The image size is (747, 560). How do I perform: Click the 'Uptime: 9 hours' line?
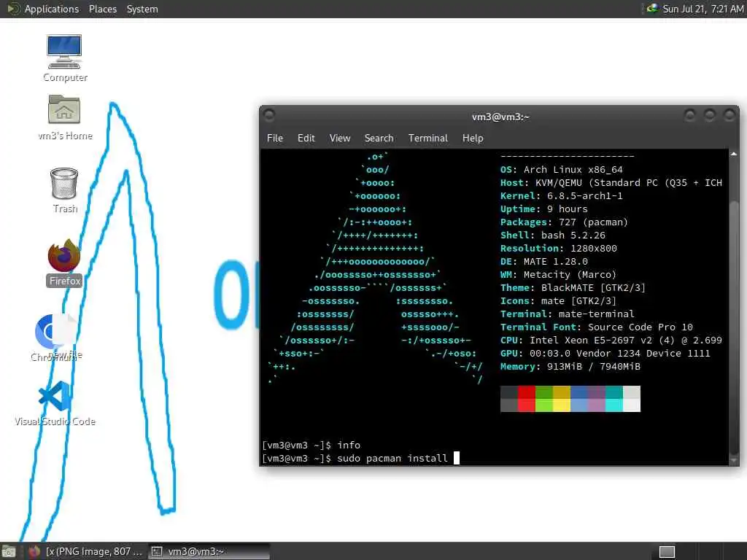543,209
